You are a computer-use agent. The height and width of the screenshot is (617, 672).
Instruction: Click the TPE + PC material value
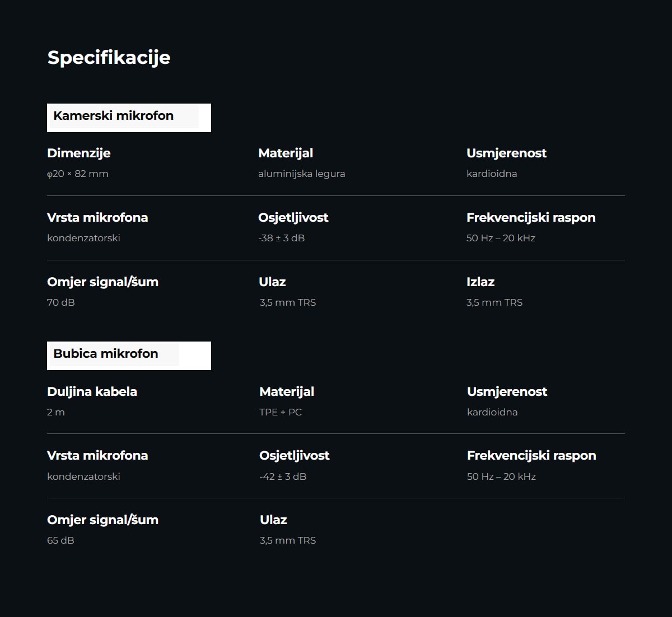click(280, 412)
